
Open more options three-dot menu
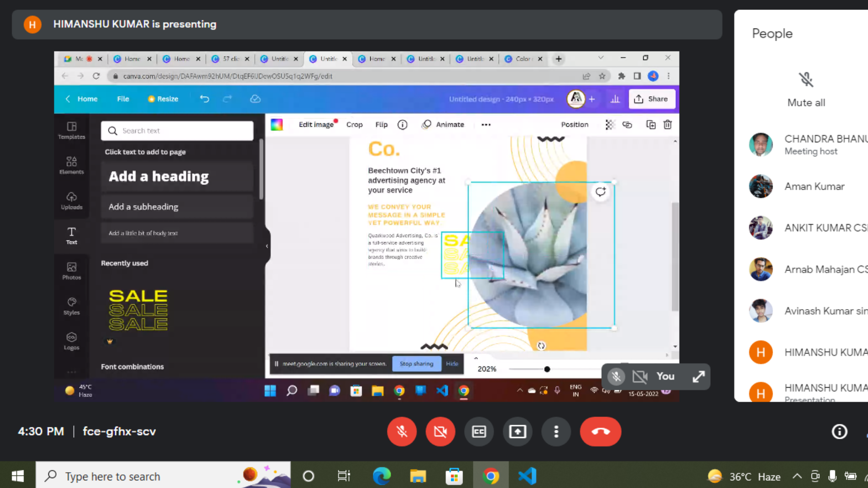[556, 432]
